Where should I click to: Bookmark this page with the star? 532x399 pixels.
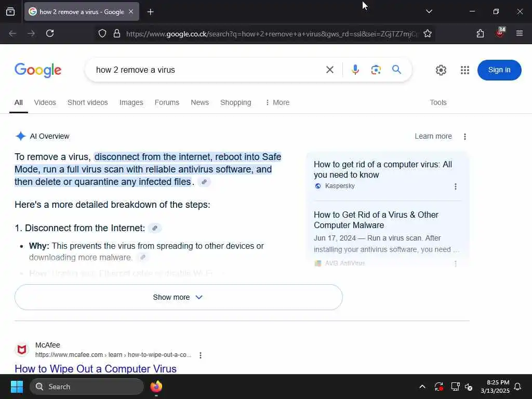coord(428,34)
